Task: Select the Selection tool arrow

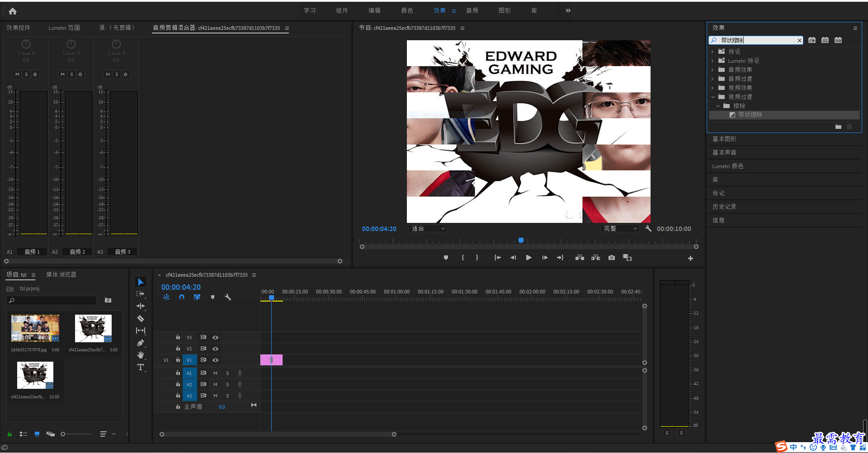Action: pyautogui.click(x=141, y=282)
